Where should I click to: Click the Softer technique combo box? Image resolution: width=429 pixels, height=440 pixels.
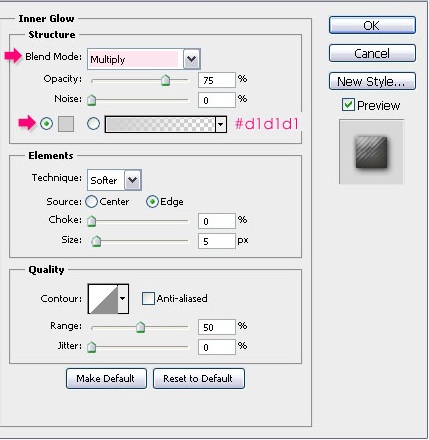pyautogui.click(x=114, y=180)
